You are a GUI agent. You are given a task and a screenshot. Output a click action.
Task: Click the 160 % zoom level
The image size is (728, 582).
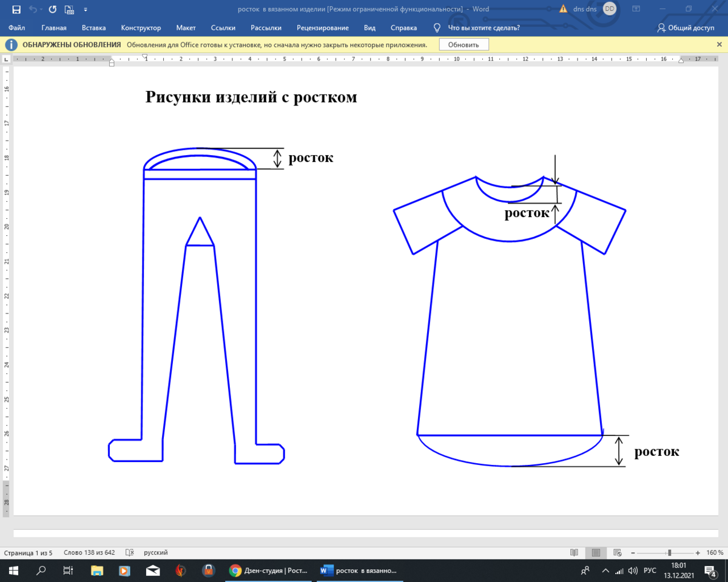click(x=715, y=553)
